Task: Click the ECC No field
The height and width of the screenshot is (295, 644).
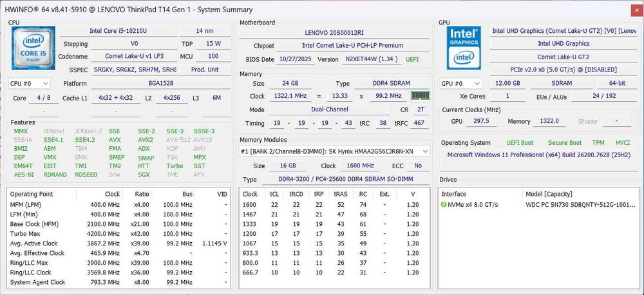Action: [x=418, y=166]
